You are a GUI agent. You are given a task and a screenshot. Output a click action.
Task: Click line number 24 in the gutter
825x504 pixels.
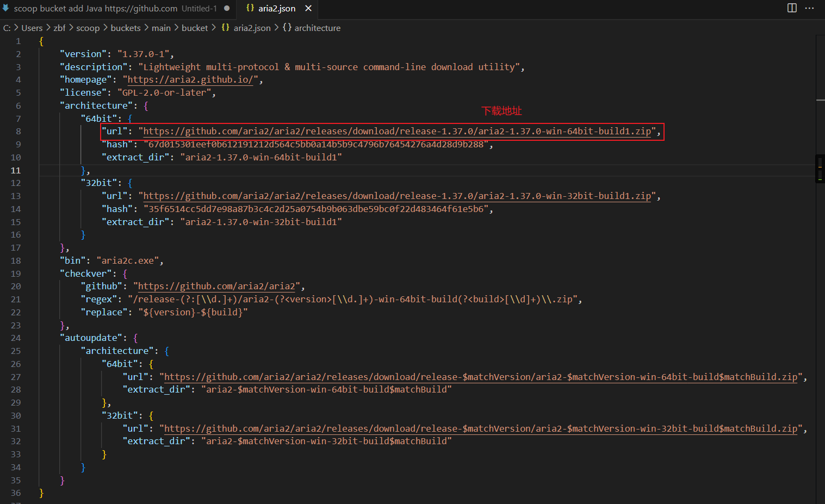(x=16, y=338)
